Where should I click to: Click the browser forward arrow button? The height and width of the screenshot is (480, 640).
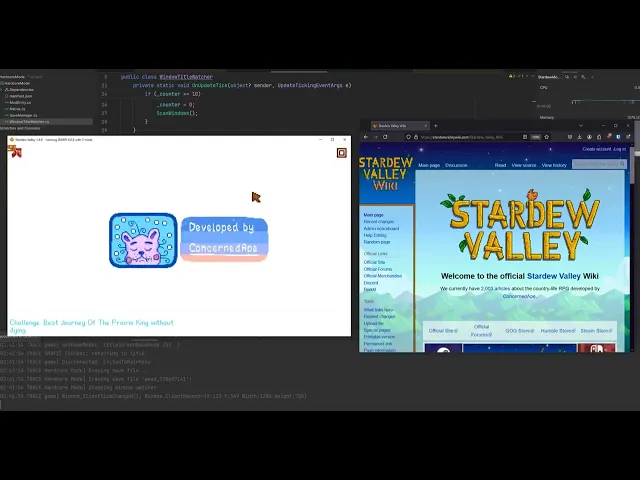pyautogui.click(x=376, y=137)
